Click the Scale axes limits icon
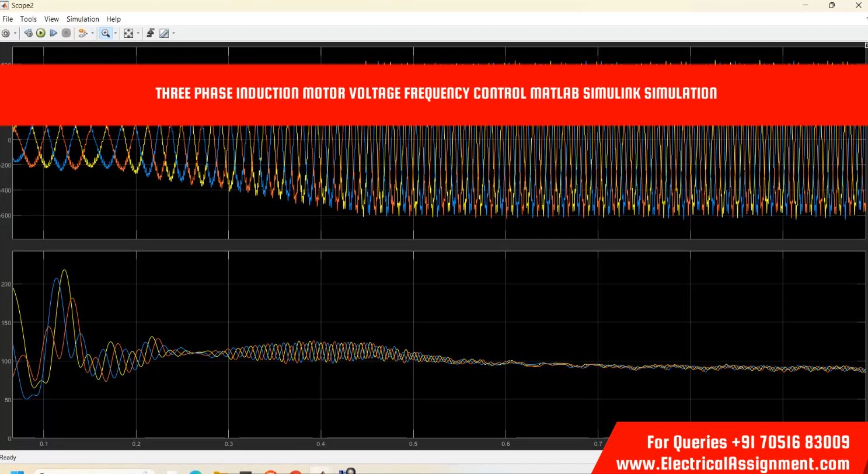 pos(128,33)
